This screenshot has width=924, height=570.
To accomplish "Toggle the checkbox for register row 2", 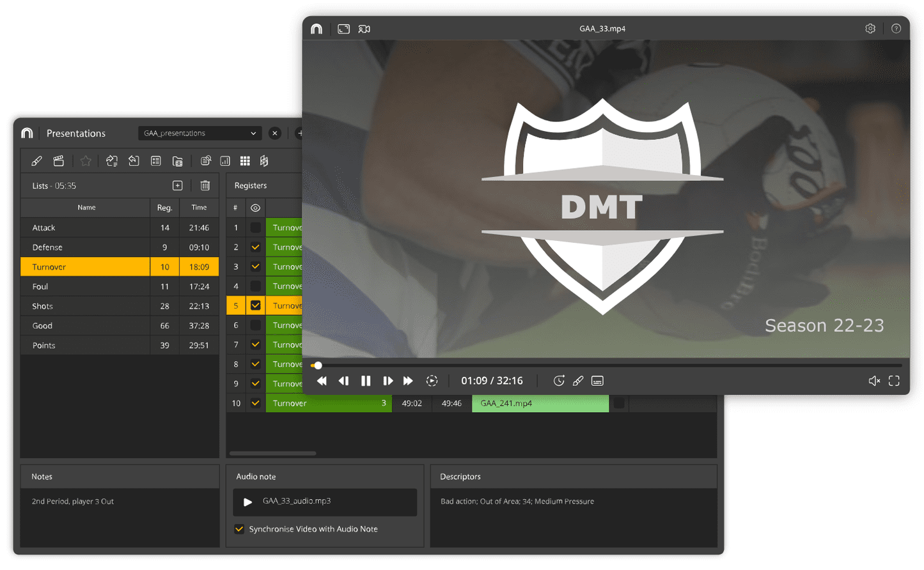I will click(x=255, y=247).
